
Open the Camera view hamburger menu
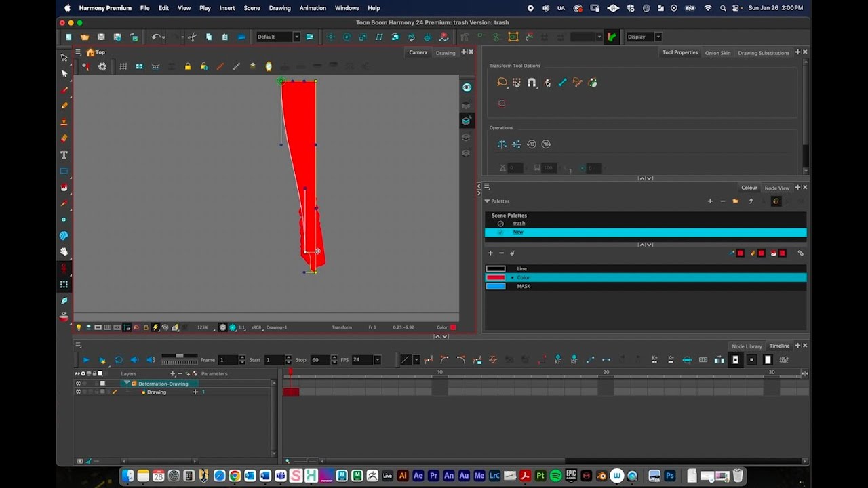click(x=79, y=52)
